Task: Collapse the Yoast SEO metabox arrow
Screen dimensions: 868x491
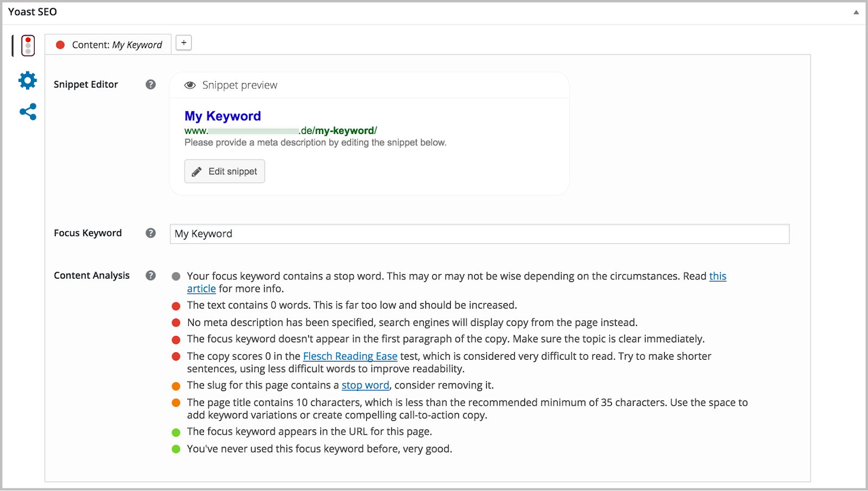Action: (856, 12)
